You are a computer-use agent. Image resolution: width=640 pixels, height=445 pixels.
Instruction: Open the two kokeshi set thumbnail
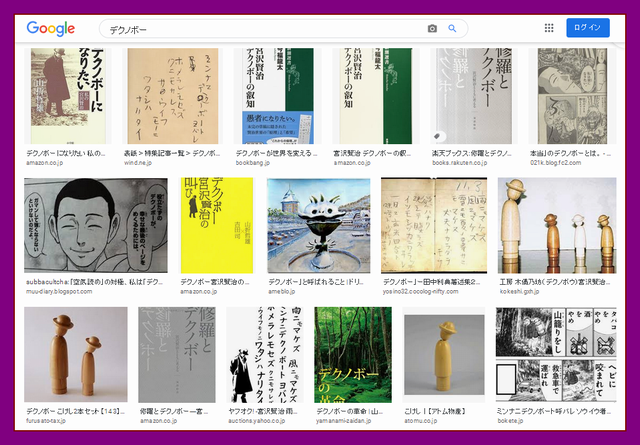[76, 355]
